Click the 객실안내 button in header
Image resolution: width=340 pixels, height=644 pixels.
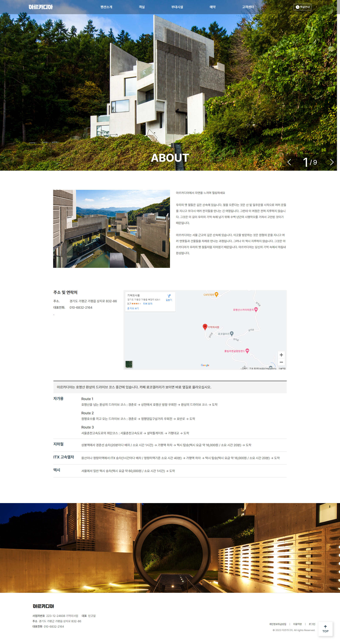point(302,7)
